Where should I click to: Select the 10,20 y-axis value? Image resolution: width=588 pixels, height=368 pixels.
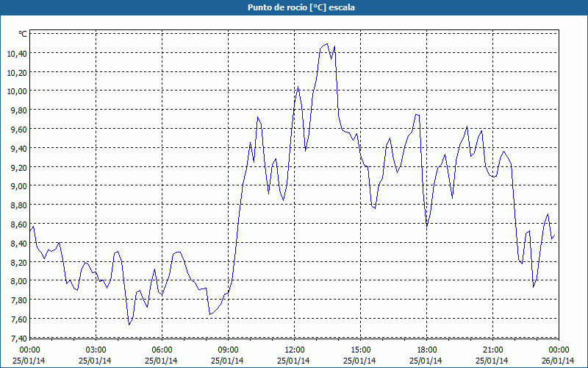coord(17,72)
